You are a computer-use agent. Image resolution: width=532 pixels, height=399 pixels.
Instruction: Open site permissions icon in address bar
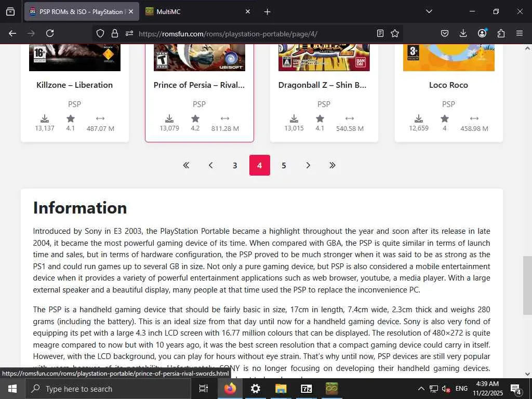[x=129, y=33]
